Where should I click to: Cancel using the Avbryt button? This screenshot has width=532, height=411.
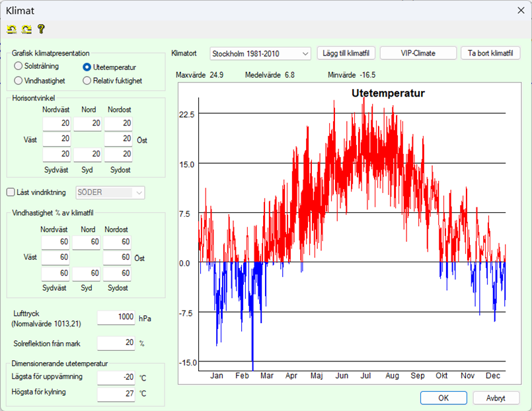496,398
